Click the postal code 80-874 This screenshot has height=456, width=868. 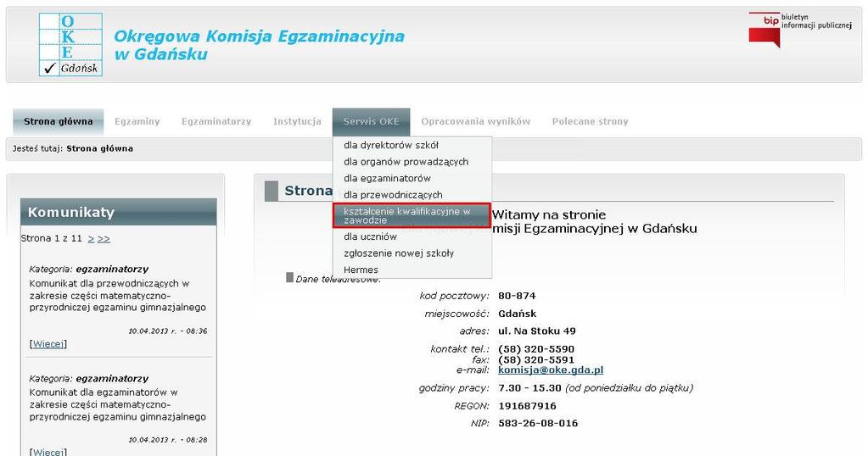point(517,296)
